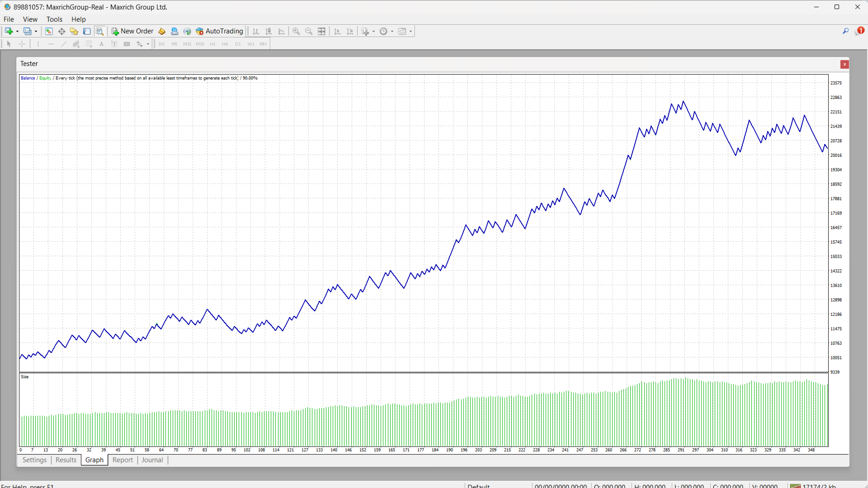Expand the profiles dropdown arrow
The image size is (868, 488).
pyautogui.click(x=36, y=32)
